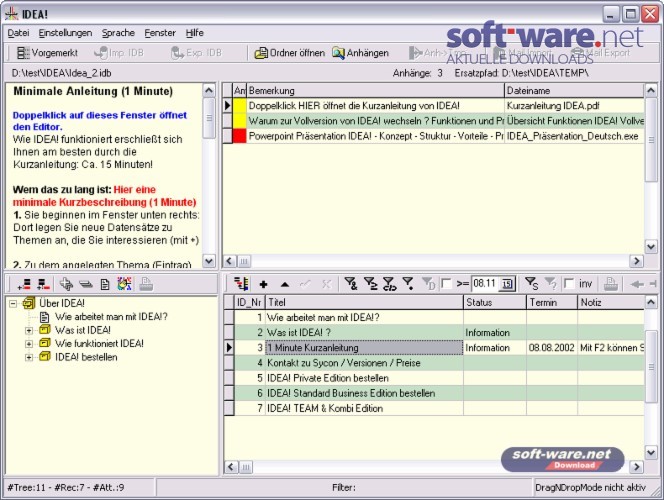
Task: Click Termin cell '08.08.2002'
Action: coord(552,348)
